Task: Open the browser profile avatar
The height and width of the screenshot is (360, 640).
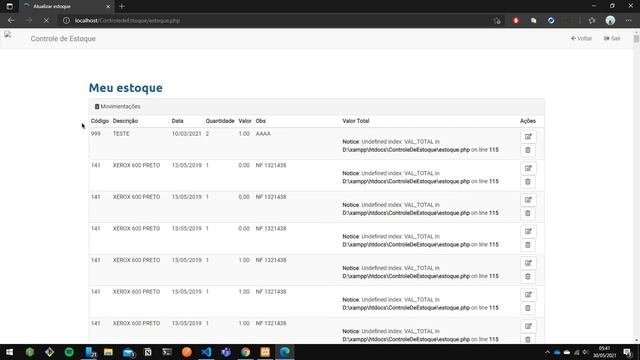Action: [x=610, y=20]
